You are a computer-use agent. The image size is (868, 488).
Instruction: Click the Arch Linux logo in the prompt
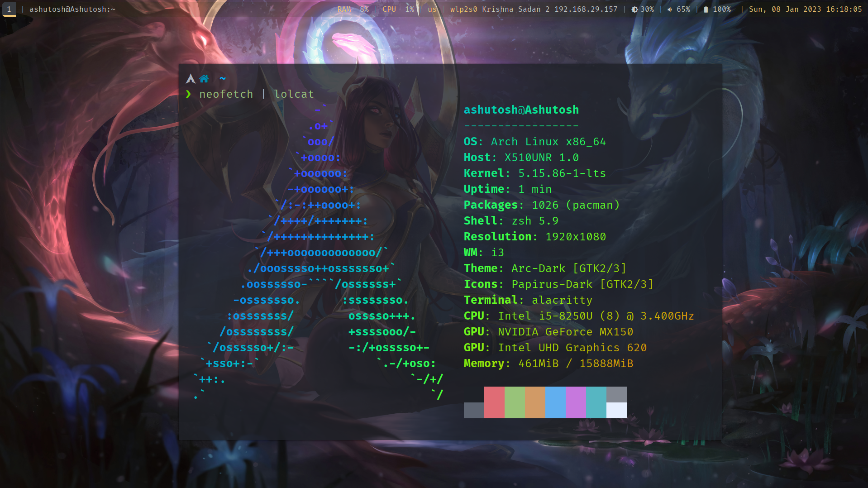coord(191,79)
